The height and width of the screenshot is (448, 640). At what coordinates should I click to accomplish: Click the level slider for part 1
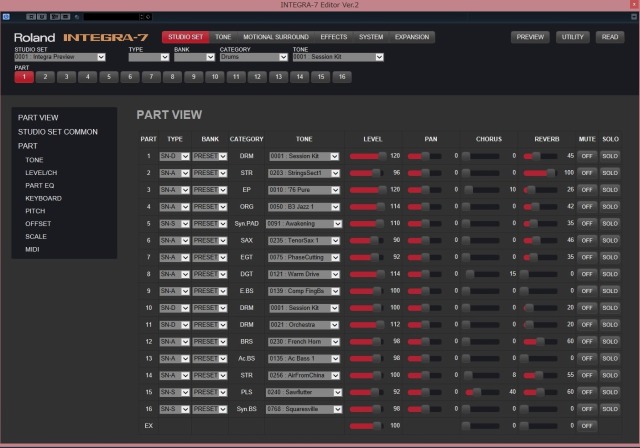(x=368, y=156)
